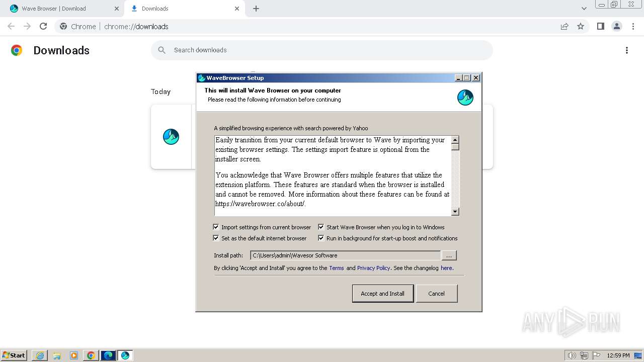Click the Chrome logo beside Downloads
Screen dimensions: 644x362
tap(17, 50)
